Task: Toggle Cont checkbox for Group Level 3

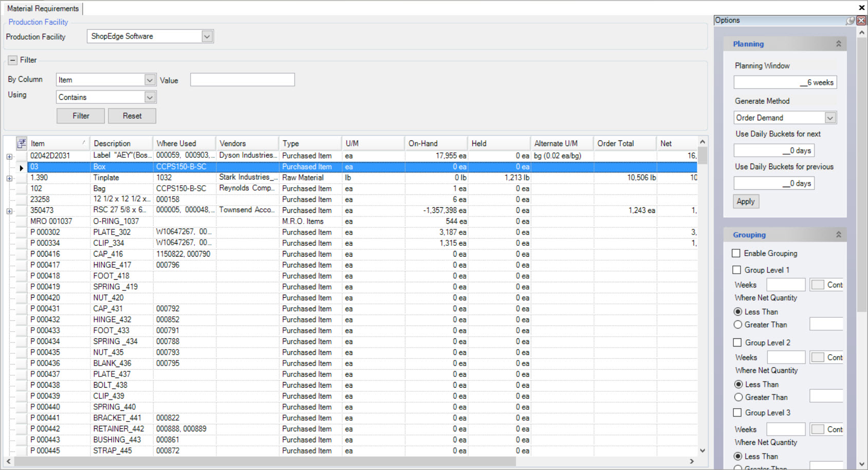Action: click(x=818, y=429)
